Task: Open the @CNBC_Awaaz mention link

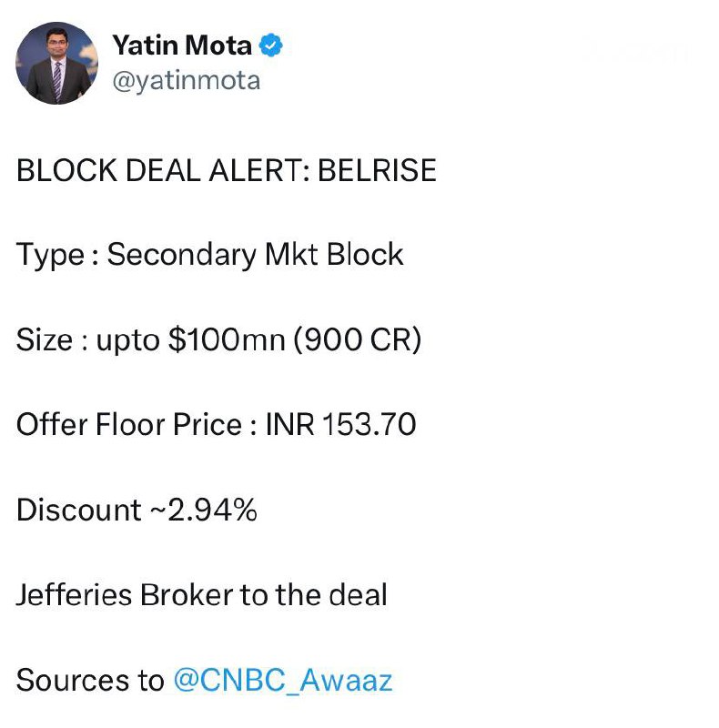Action: click(282, 681)
